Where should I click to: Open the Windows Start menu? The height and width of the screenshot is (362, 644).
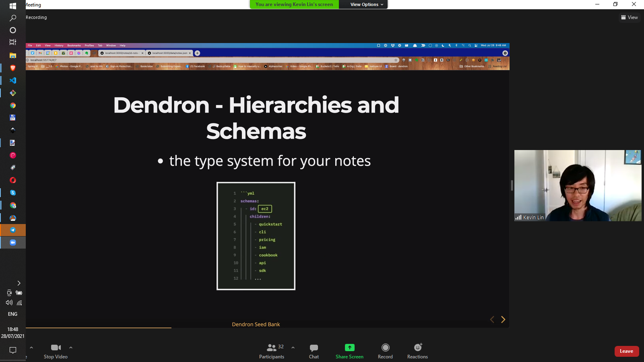coord(13,6)
